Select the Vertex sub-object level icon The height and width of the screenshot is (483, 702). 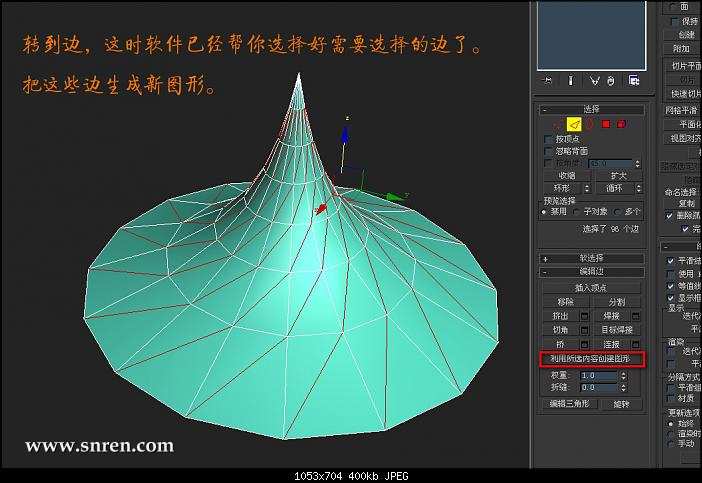[557, 124]
